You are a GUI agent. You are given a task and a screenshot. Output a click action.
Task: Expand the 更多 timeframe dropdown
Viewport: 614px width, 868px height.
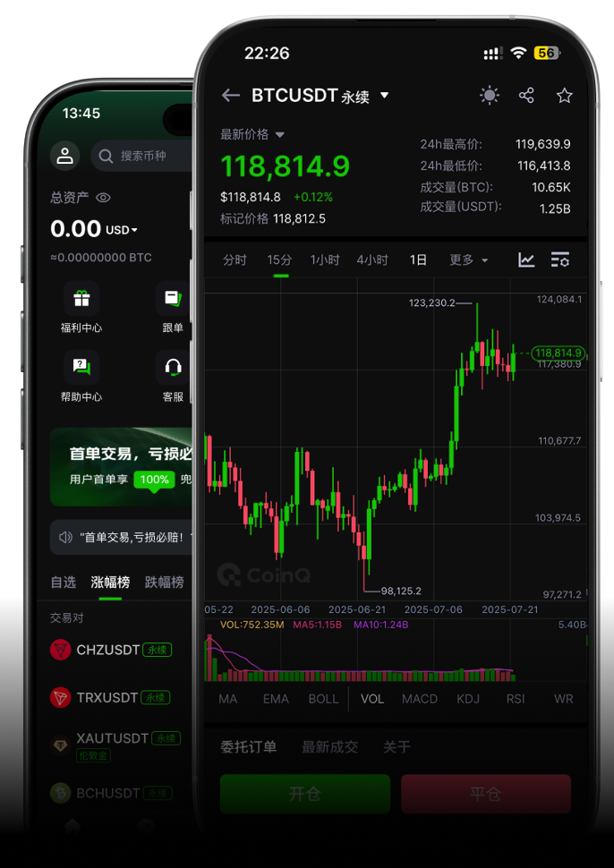[469, 260]
